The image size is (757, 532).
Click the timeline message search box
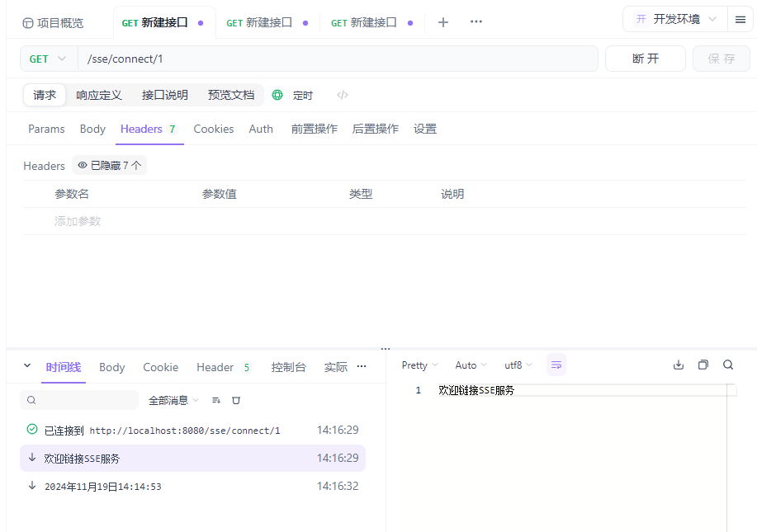coord(79,400)
